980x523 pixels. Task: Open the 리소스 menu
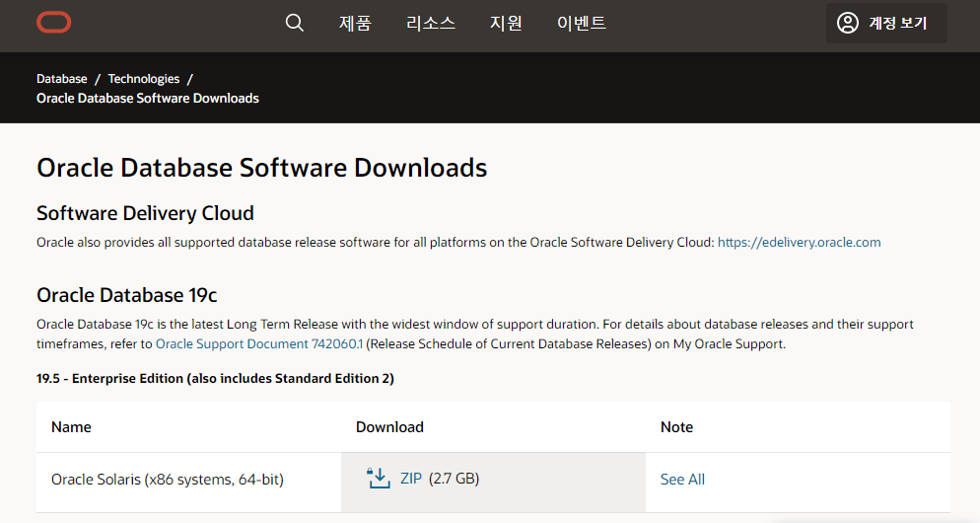pos(431,23)
